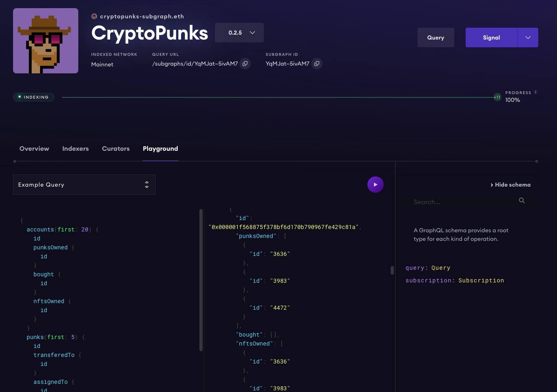Screen dimensions: 557x392
Task: Copy the query URL
Action: [x=245, y=64]
